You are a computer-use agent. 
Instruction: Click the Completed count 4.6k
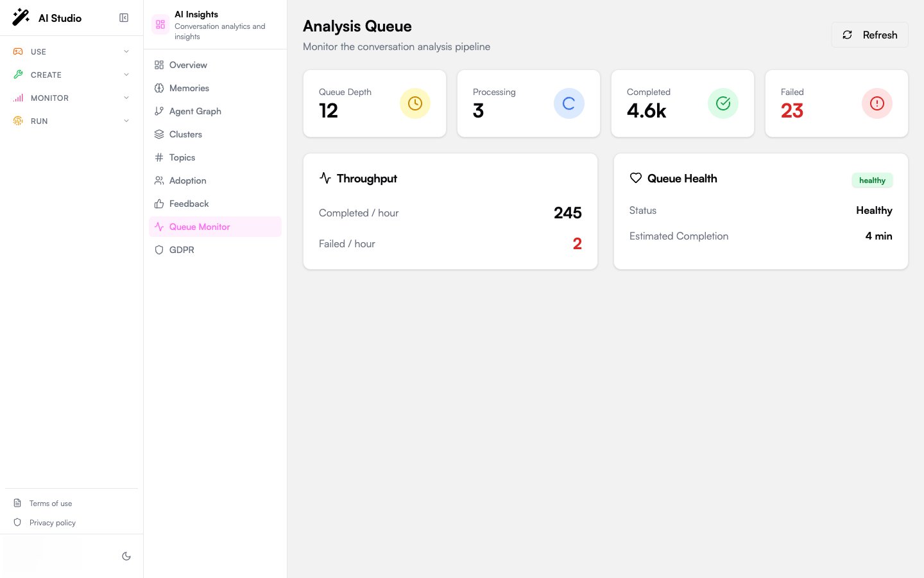[x=646, y=110]
